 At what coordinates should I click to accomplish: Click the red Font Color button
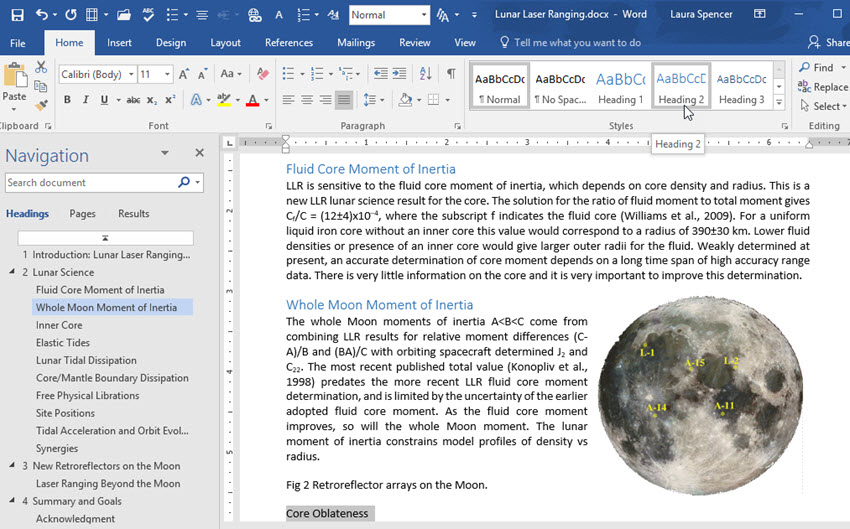251,100
